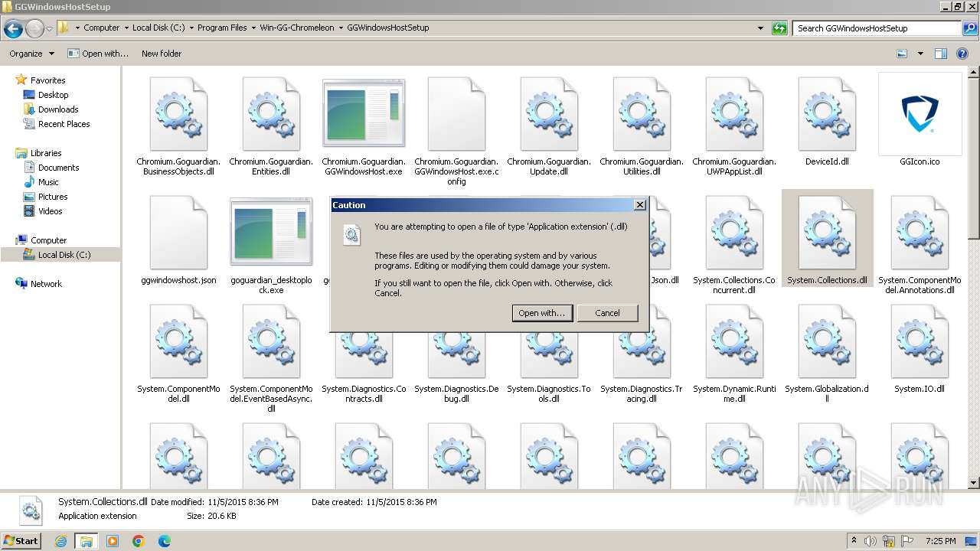Viewport: 980px width, 551px height.
Task: Open Downloads in the navigation pane
Action: click(x=58, y=109)
